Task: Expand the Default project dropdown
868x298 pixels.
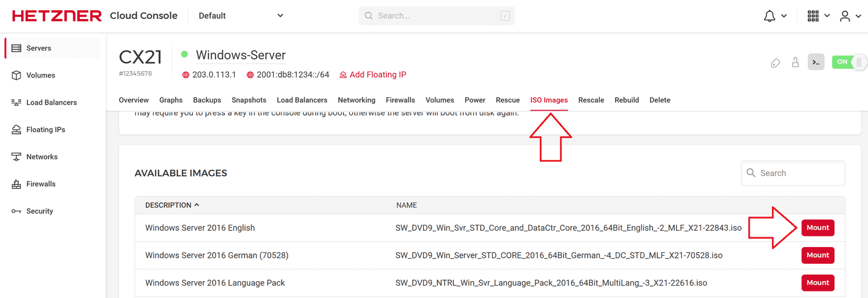Action: coord(240,16)
